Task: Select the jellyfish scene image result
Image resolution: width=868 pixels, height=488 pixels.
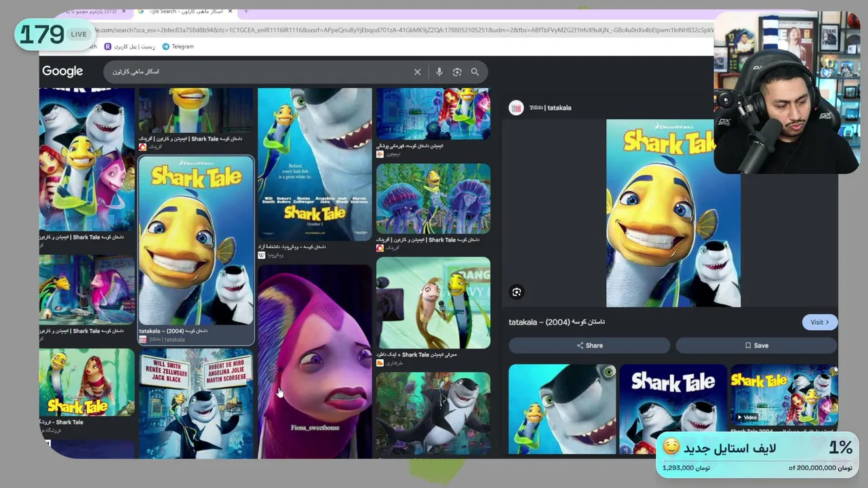Action: [x=433, y=199]
